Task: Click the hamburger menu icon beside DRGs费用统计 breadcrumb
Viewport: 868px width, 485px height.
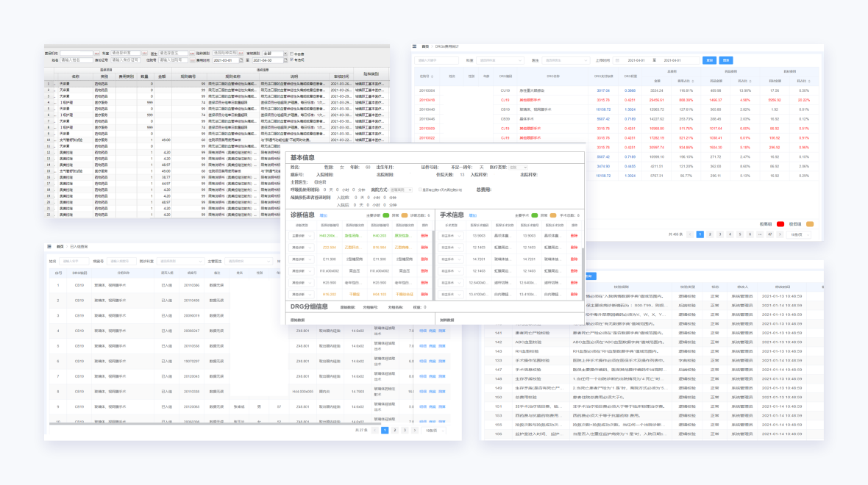Action: pyautogui.click(x=415, y=46)
